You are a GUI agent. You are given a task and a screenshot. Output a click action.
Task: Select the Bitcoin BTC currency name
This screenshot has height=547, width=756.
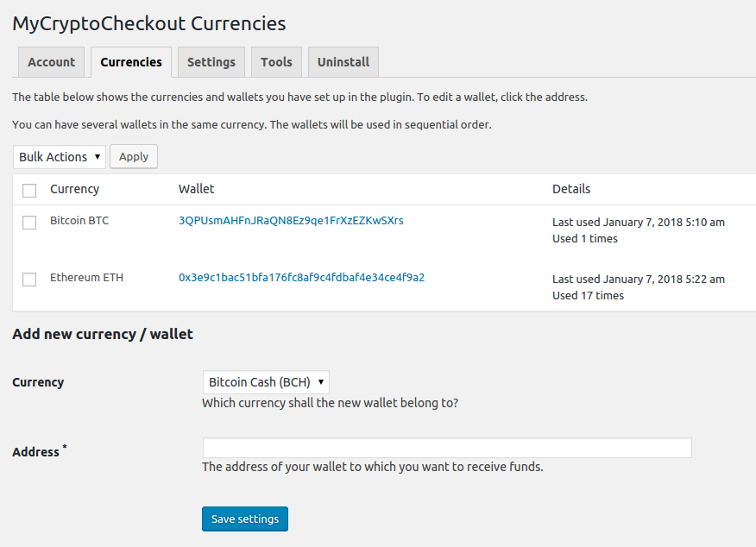click(79, 221)
